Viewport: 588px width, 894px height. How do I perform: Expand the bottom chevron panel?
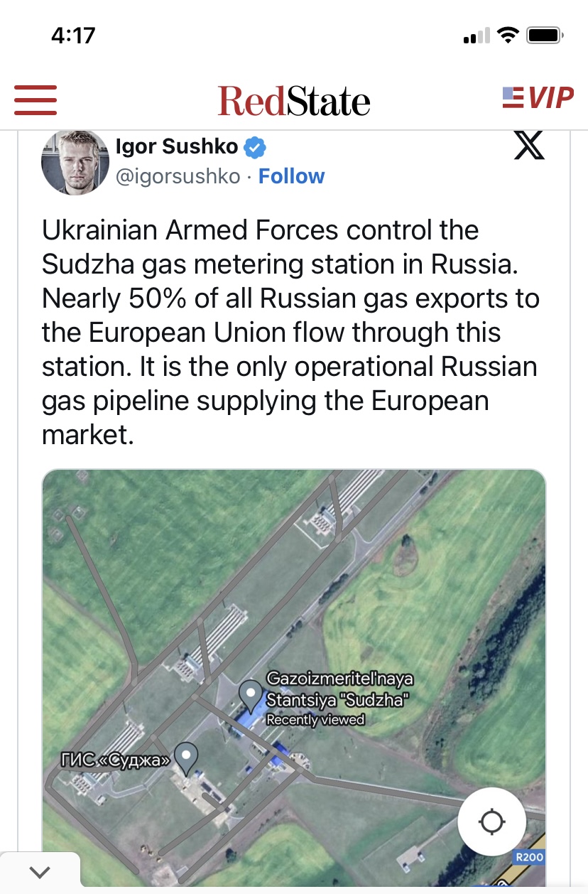pos(40,873)
